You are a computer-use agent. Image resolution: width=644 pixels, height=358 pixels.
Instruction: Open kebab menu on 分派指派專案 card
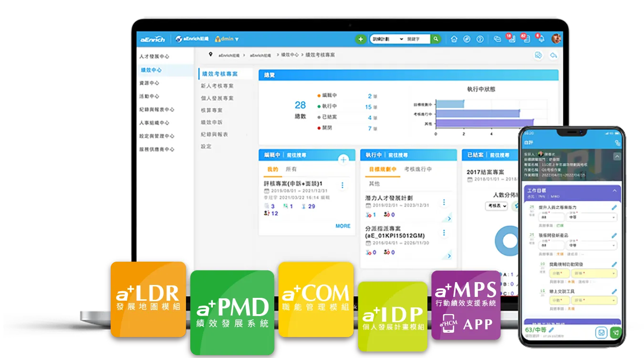coord(444,233)
